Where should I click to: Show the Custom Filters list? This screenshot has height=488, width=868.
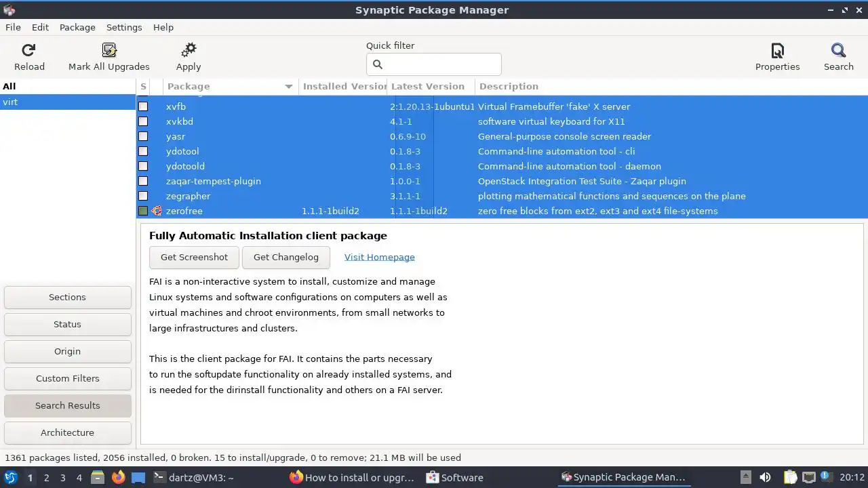click(67, 378)
